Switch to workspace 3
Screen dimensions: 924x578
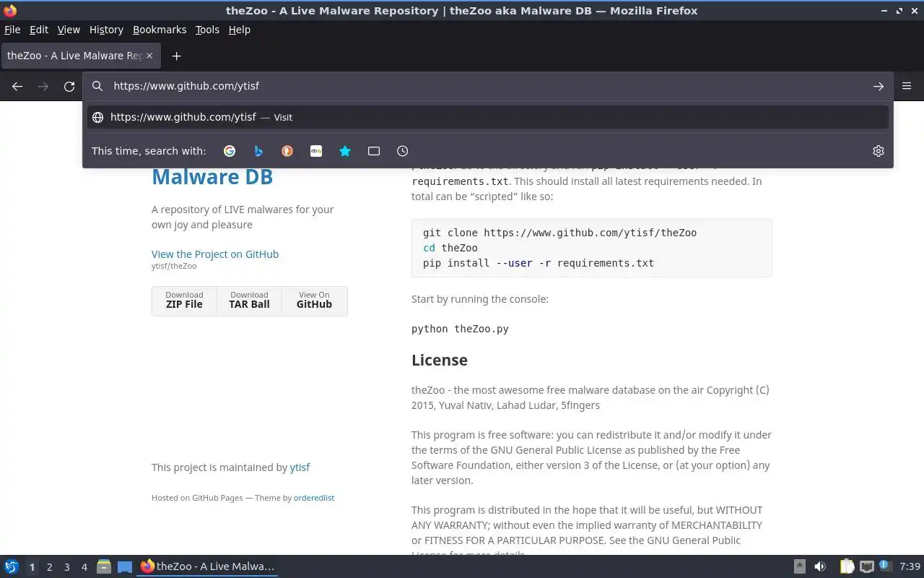[x=66, y=567]
